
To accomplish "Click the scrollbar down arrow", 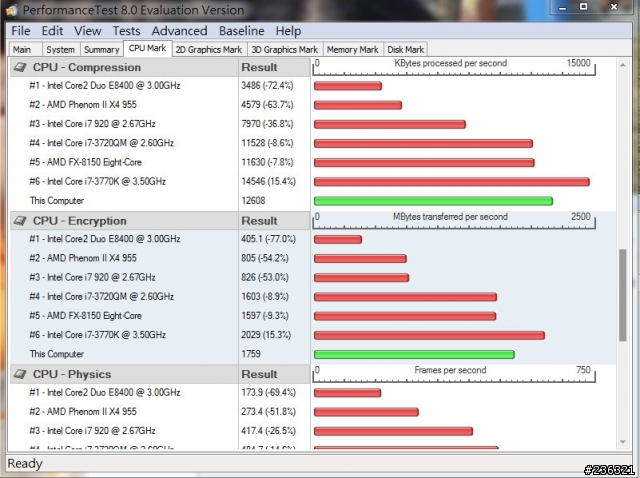I will [x=622, y=442].
